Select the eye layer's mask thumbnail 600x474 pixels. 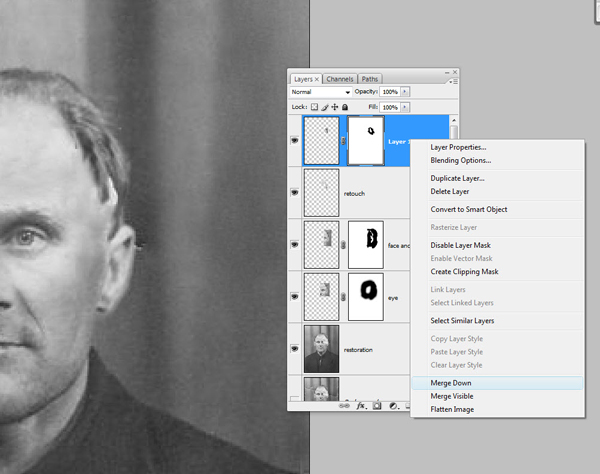365,295
